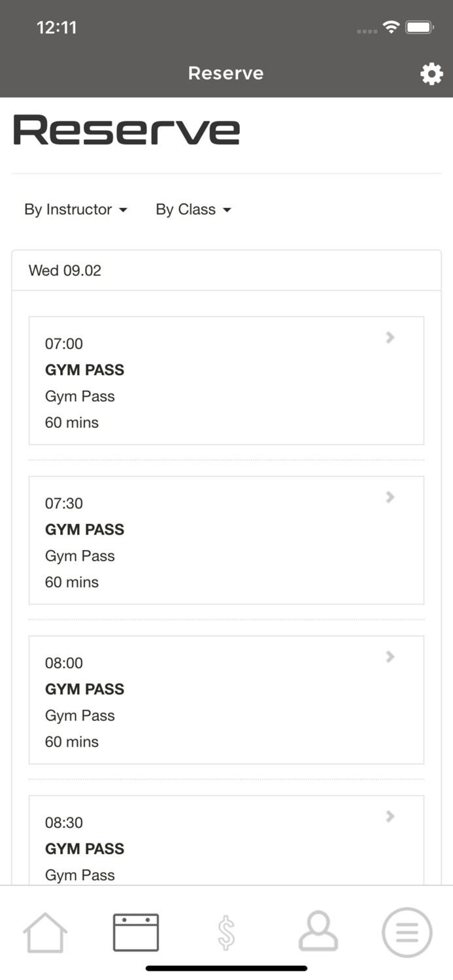Select the calendar reserve tab icon

(136, 932)
